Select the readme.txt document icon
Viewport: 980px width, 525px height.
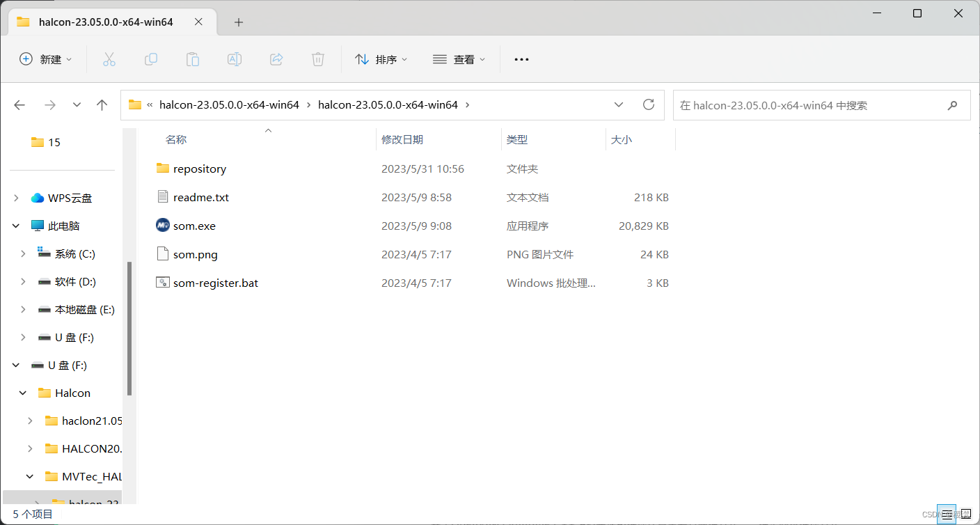point(163,197)
